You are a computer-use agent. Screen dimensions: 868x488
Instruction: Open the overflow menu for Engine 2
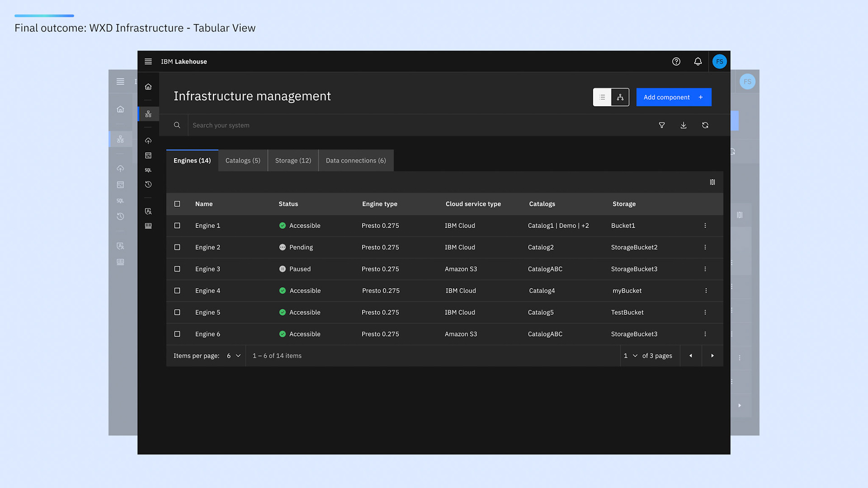(705, 247)
